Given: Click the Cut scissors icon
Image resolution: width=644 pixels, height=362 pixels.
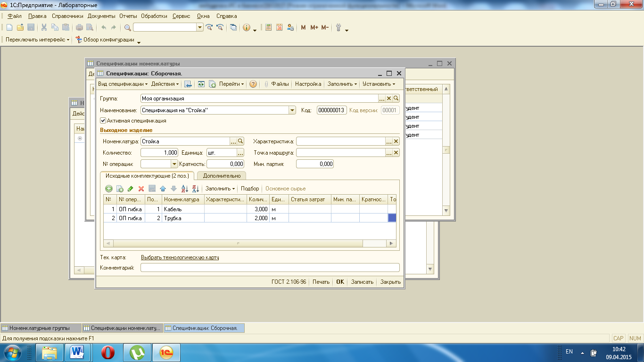Looking at the screenshot, I should click(x=44, y=27).
